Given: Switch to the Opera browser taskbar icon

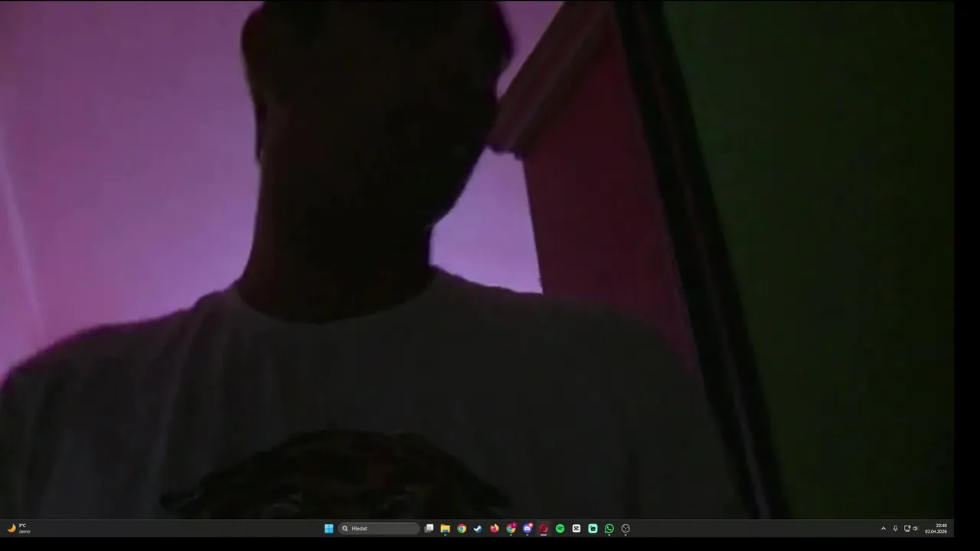Looking at the screenshot, I should [x=544, y=528].
